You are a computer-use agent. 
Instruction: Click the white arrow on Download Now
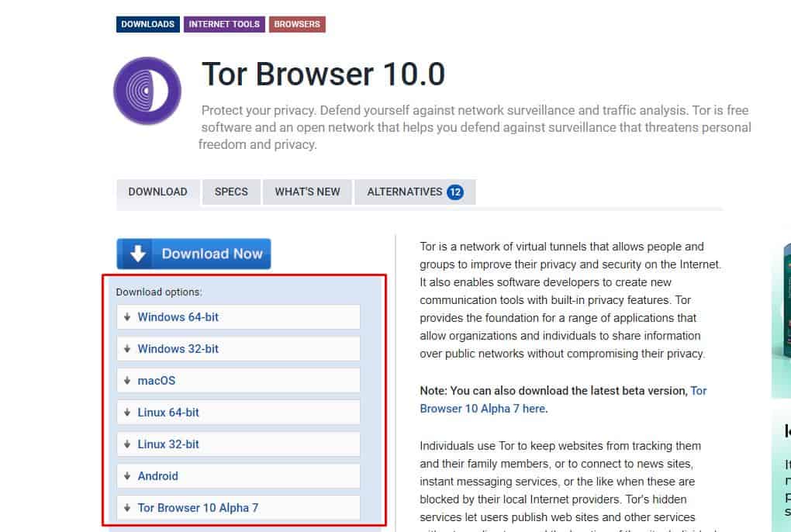point(138,254)
